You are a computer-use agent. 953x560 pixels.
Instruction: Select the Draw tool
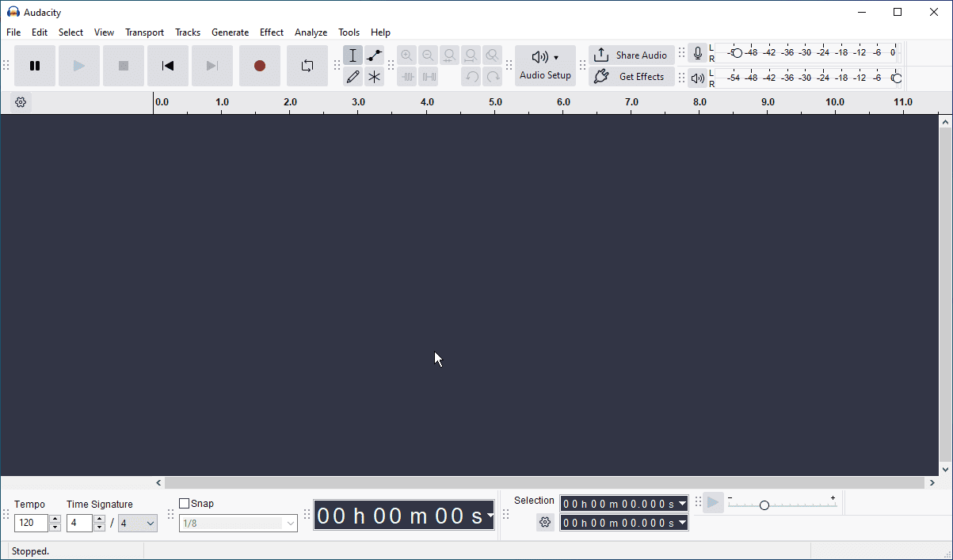[x=353, y=76]
